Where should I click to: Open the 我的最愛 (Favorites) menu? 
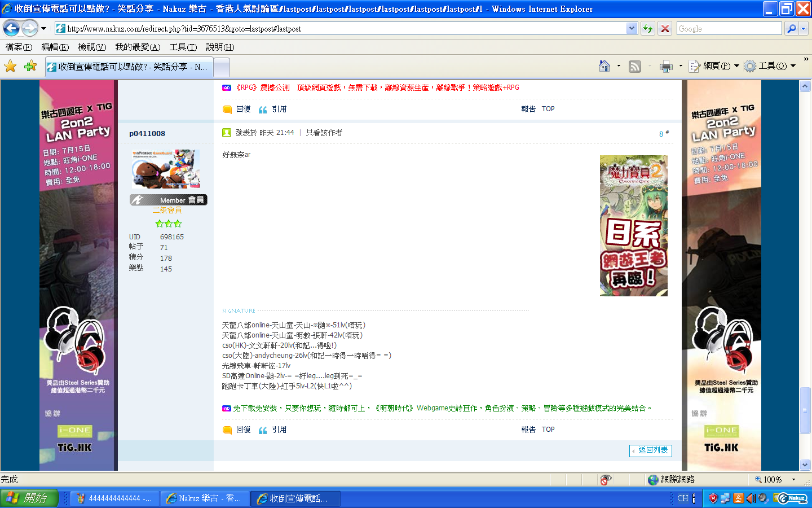(x=138, y=47)
